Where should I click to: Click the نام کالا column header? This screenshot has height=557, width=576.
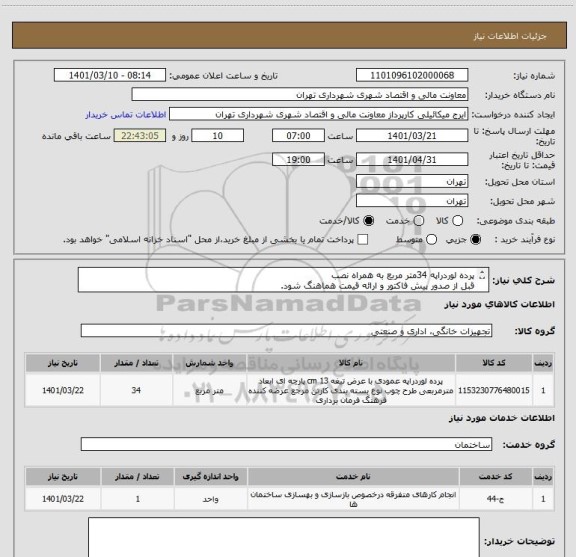click(x=351, y=363)
